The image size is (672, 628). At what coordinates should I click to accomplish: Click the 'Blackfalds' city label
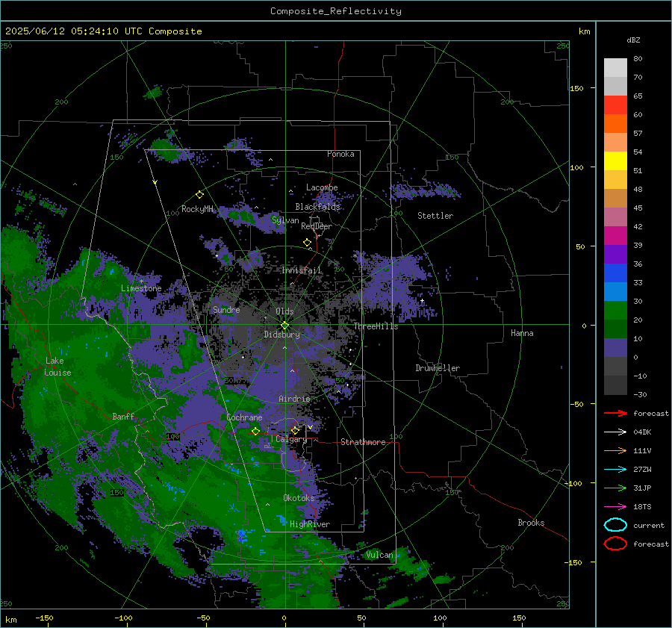(x=317, y=207)
